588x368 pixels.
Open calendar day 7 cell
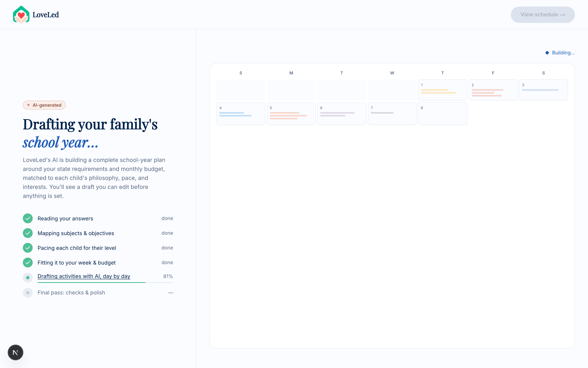392,114
